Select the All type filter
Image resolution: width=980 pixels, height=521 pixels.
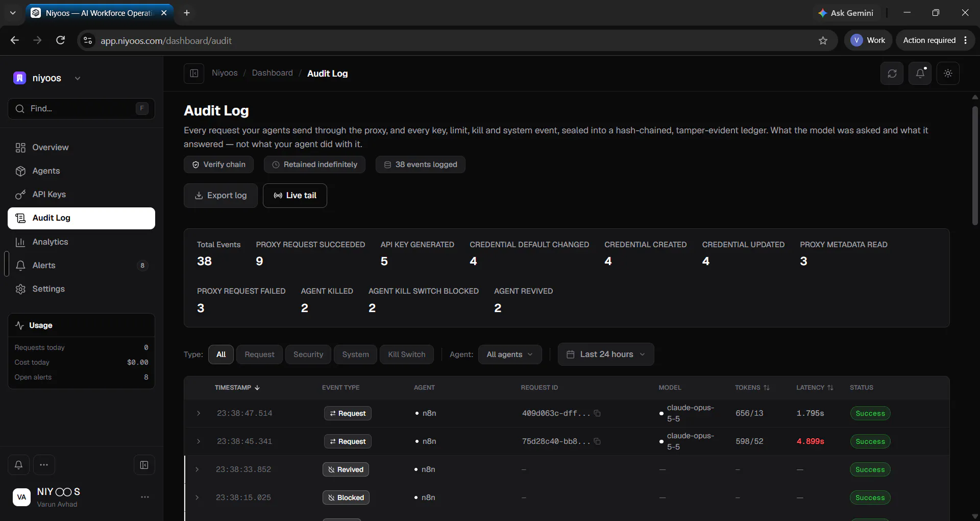pyautogui.click(x=221, y=354)
